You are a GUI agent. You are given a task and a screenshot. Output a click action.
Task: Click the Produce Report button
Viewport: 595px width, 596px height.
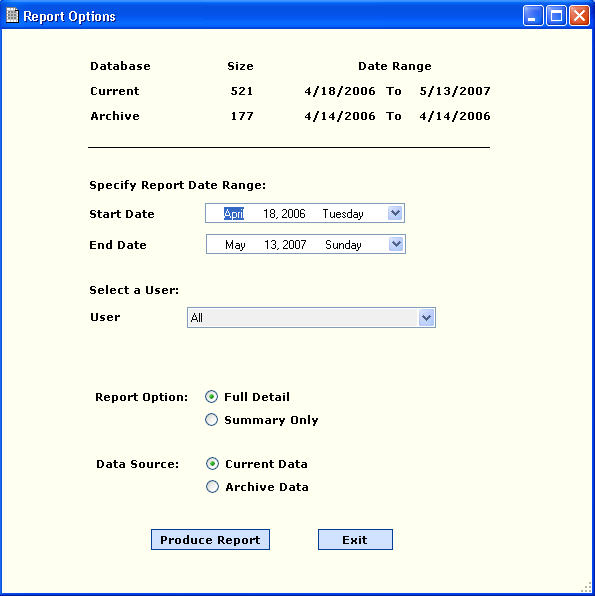[210, 540]
